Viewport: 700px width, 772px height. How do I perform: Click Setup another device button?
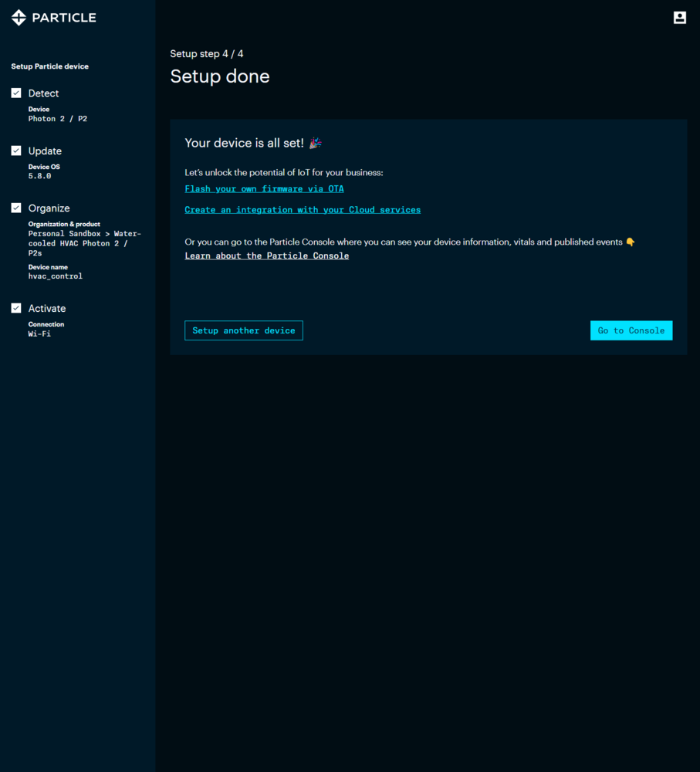point(244,330)
